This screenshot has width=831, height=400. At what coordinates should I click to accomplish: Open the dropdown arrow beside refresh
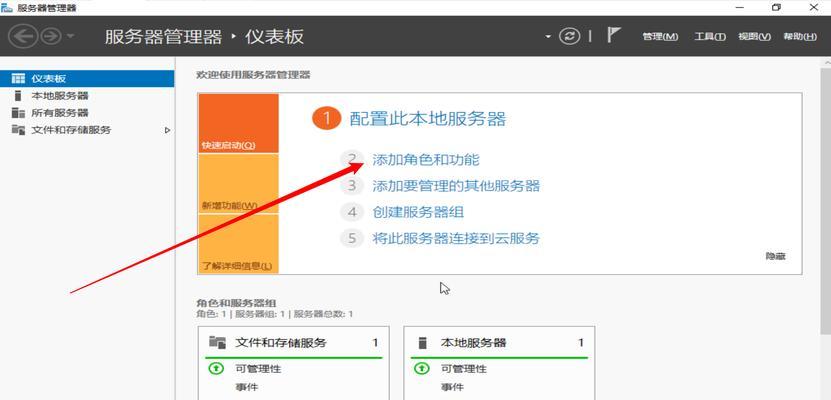click(549, 37)
